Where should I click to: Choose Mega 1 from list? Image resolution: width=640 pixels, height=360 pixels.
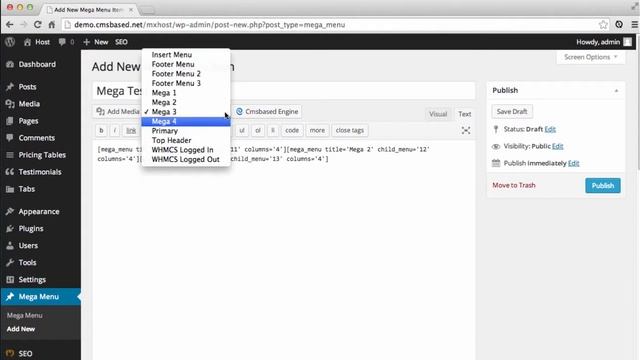(186, 93)
